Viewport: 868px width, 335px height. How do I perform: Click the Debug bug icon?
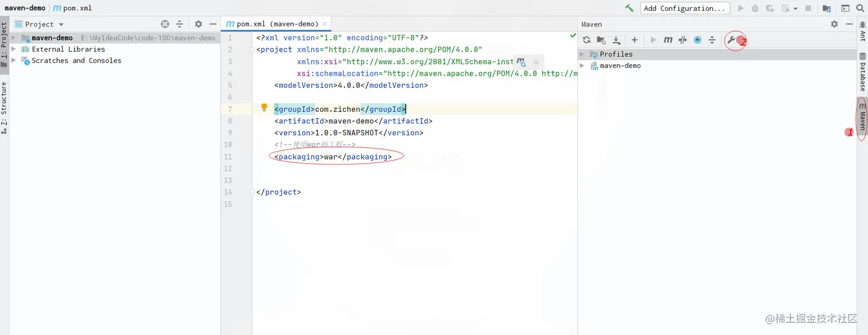pos(755,8)
